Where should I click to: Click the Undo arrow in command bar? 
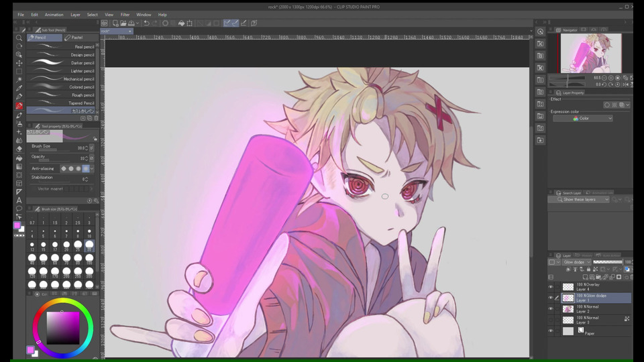146,23
